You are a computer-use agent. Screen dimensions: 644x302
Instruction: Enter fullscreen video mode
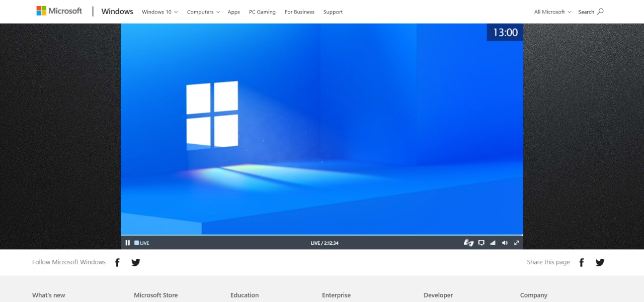pyautogui.click(x=516, y=243)
